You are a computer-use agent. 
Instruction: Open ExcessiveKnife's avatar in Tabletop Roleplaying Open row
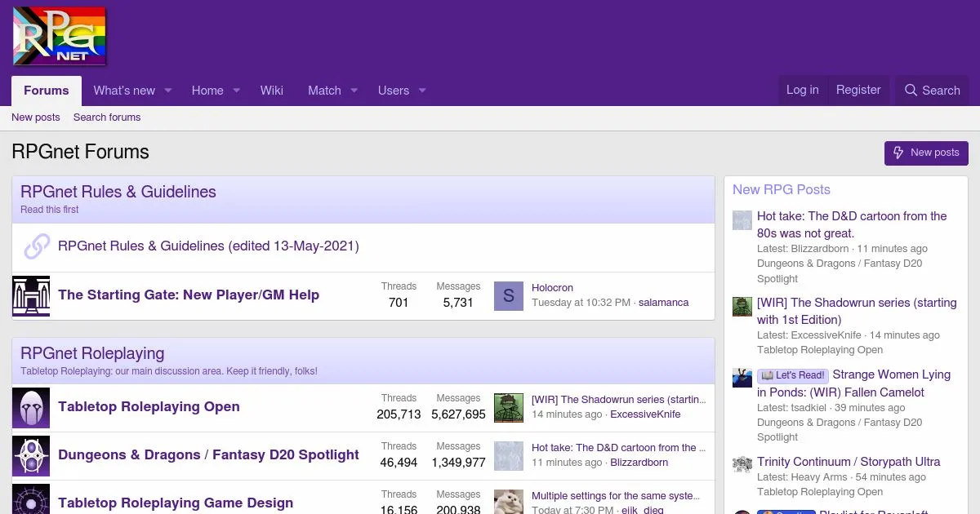pos(508,407)
